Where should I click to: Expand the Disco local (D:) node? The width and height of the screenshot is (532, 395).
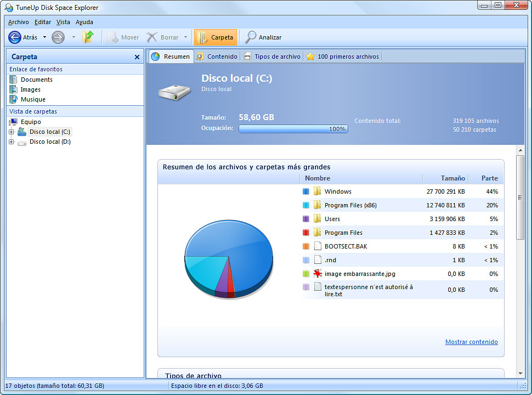(11, 142)
